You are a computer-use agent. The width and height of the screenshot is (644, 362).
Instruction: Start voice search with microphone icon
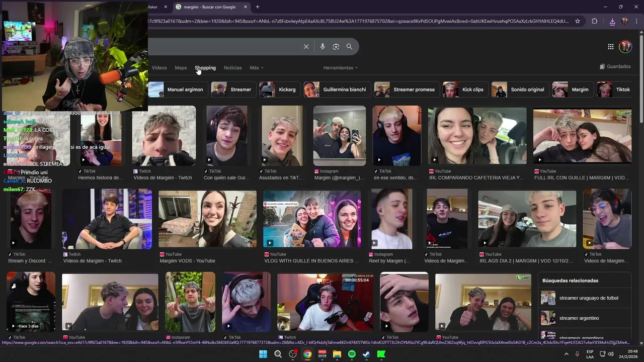(323, 47)
